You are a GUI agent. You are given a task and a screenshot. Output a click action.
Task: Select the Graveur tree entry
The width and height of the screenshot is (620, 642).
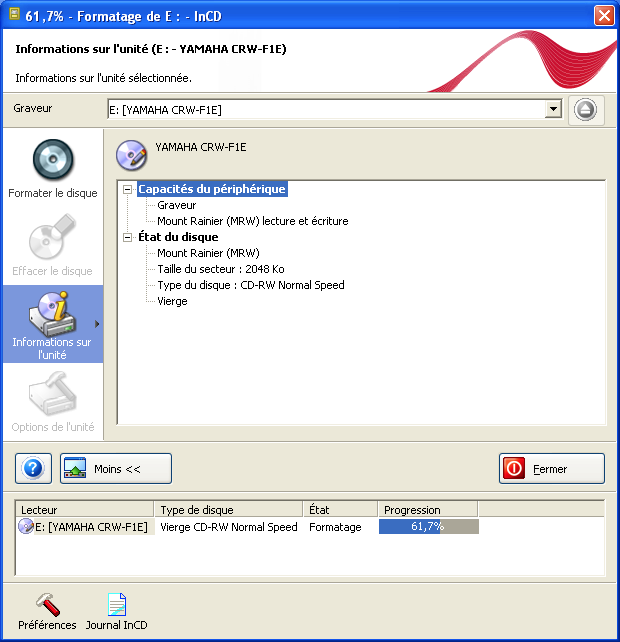(x=176, y=205)
